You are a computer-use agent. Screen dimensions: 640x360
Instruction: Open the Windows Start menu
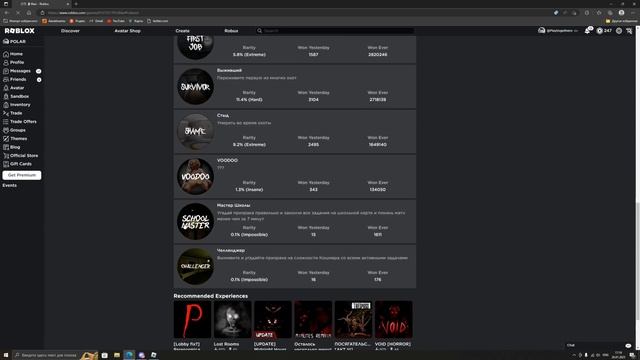click(6, 355)
